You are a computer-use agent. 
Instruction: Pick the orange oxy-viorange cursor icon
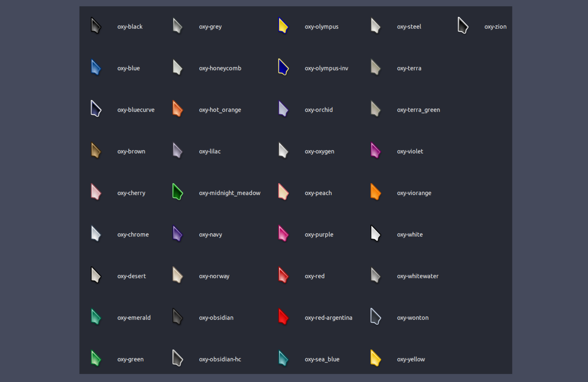point(375,192)
